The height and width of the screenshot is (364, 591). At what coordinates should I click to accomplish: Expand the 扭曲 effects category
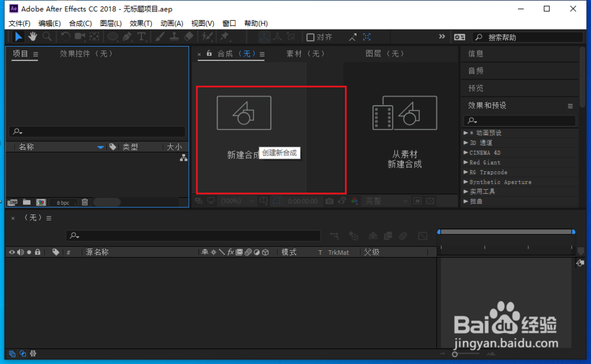(466, 201)
